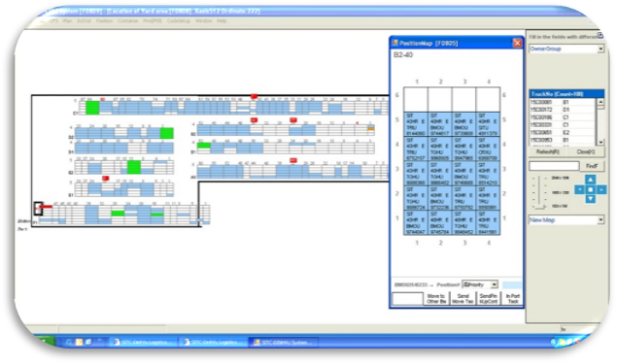Click the Refresh(R) button
This screenshot has width=617, height=364.
547,151
